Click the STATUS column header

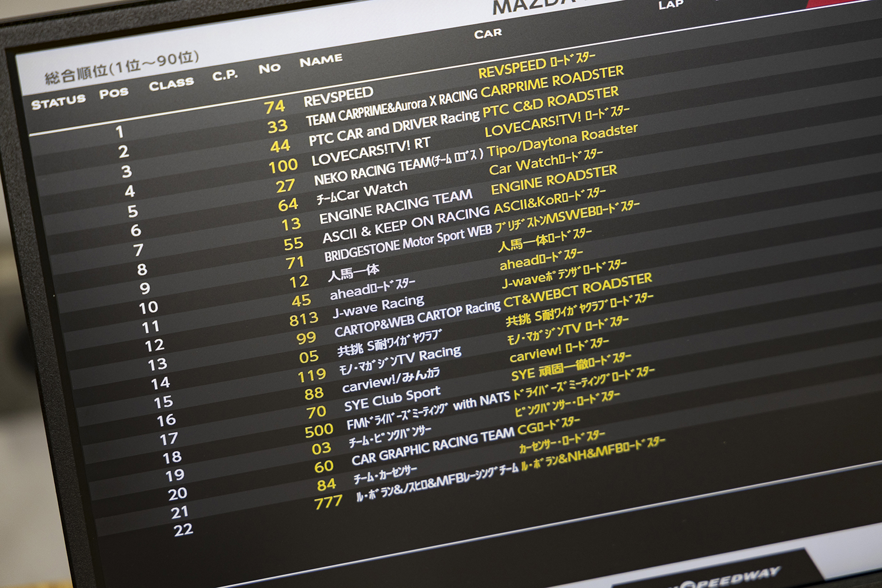point(58,102)
